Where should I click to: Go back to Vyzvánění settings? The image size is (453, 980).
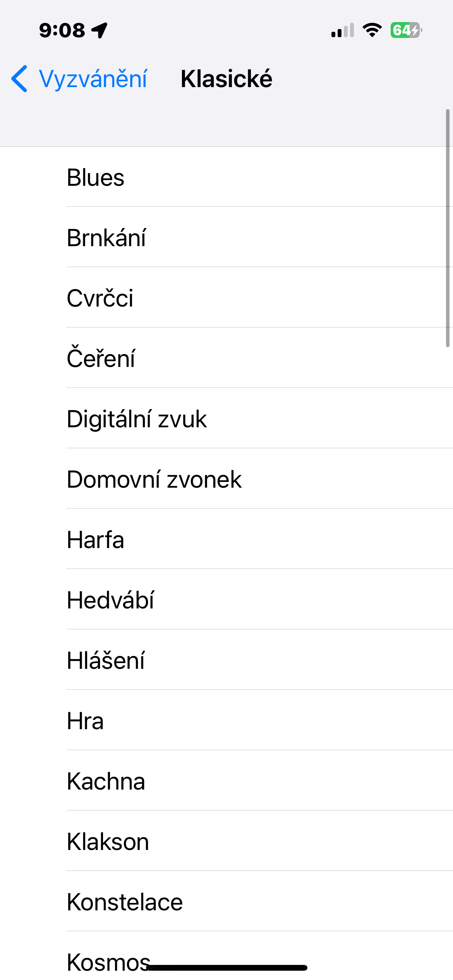(x=93, y=79)
